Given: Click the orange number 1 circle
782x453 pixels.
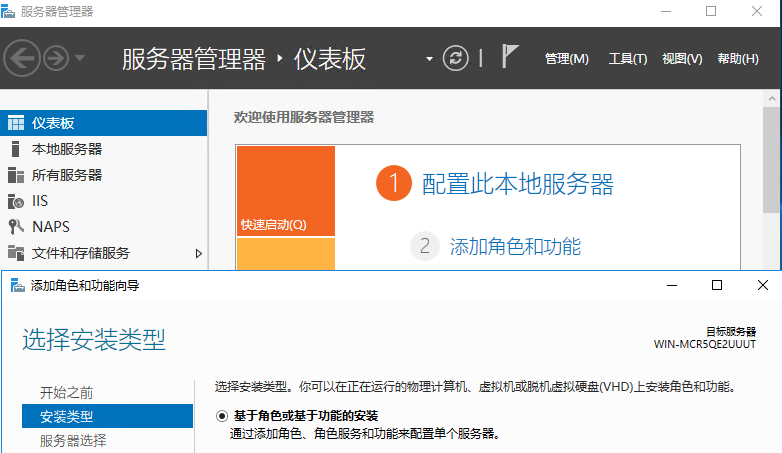Looking at the screenshot, I should tap(393, 183).
